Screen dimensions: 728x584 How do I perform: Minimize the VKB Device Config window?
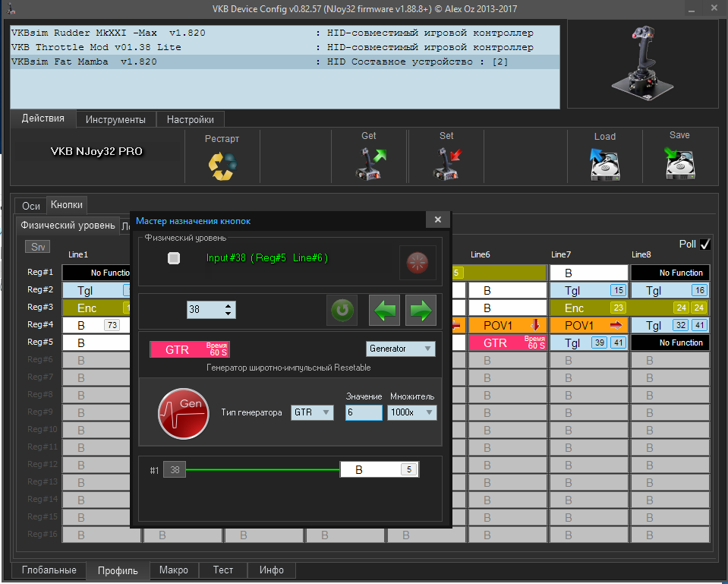click(692, 9)
